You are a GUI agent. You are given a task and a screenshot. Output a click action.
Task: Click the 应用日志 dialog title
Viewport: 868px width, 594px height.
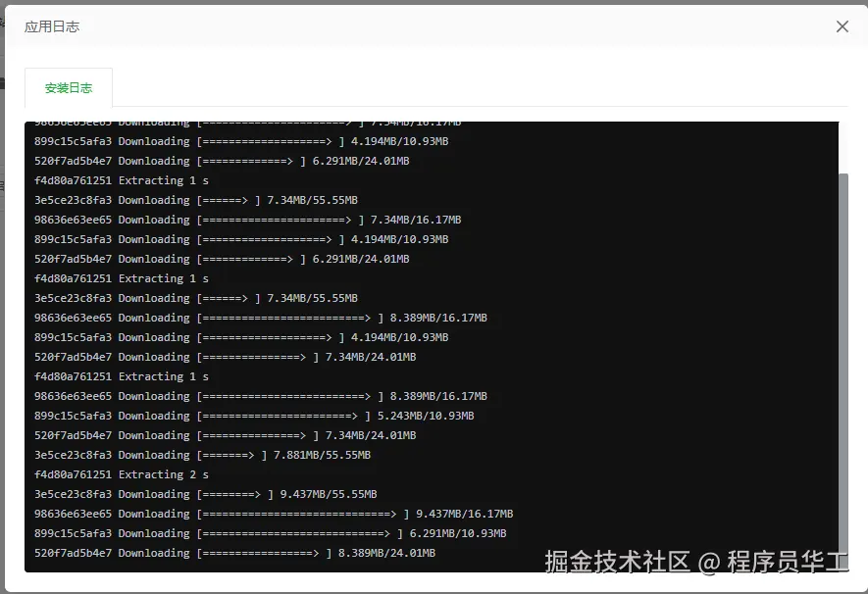tap(52, 26)
